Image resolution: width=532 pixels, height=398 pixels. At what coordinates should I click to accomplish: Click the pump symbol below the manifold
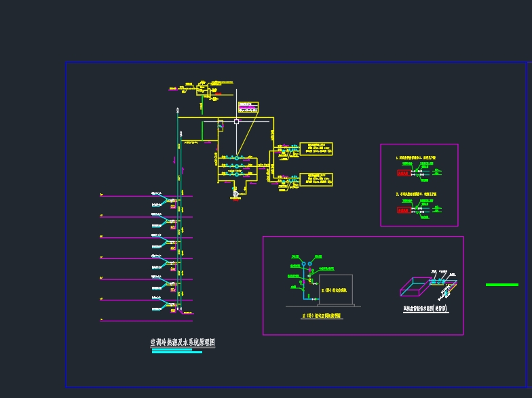(x=235, y=194)
